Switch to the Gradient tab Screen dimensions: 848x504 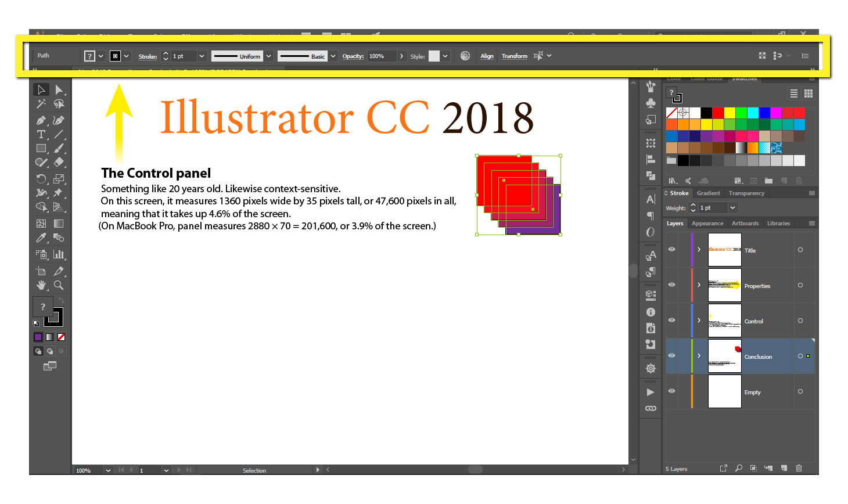(x=708, y=193)
